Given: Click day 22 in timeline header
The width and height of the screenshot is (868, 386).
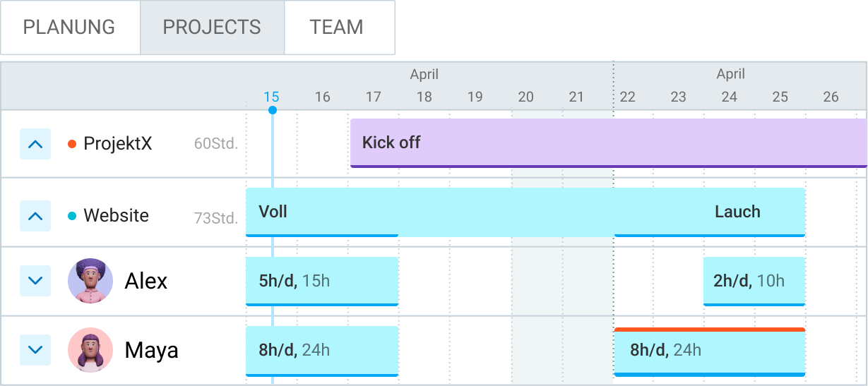Looking at the screenshot, I should [x=627, y=97].
